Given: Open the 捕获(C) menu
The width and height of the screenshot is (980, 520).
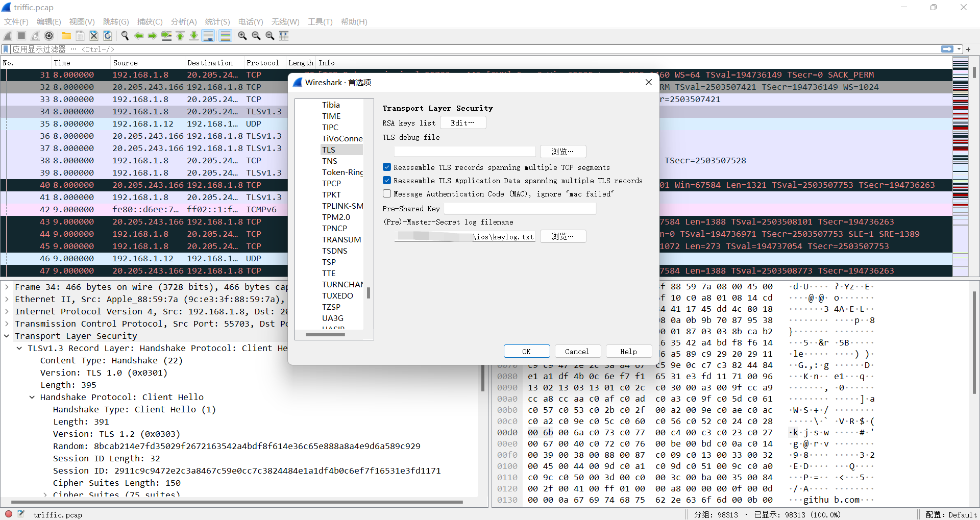Looking at the screenshot, I should click(150, 21).
